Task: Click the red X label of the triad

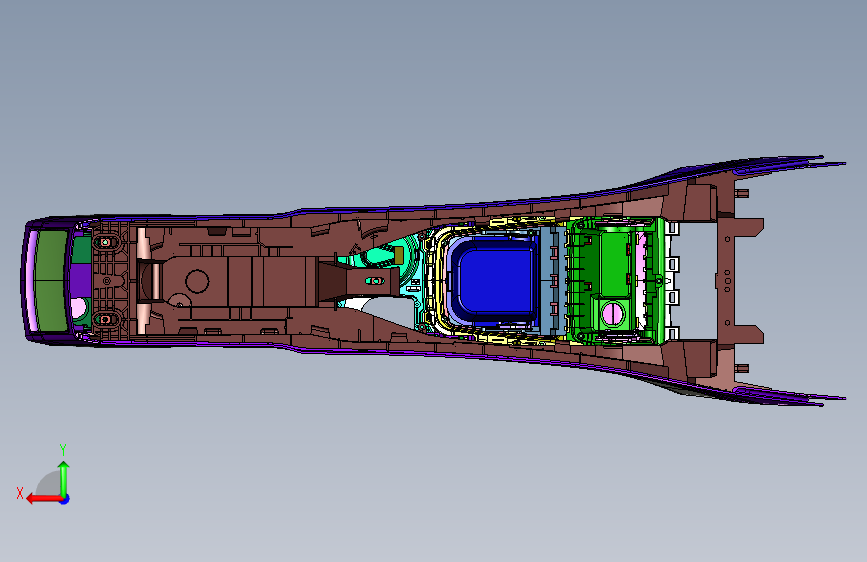Action: pos(20,493)
